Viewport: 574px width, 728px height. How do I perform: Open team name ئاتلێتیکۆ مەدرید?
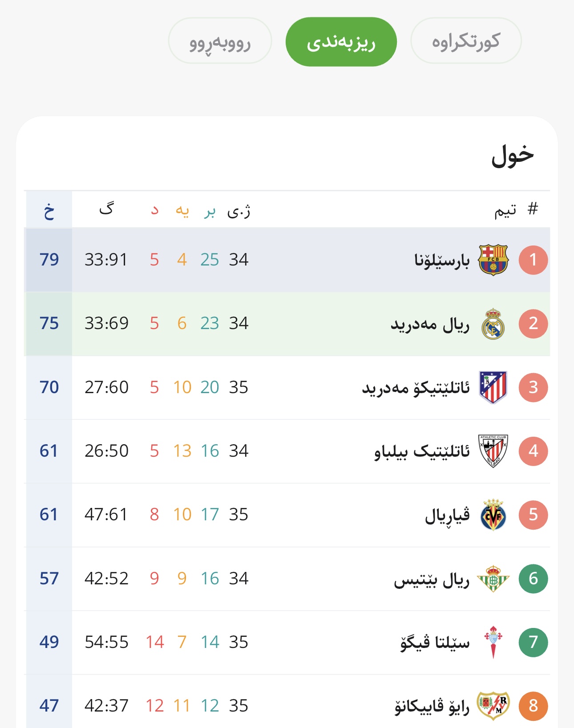[x=416, y=388]
